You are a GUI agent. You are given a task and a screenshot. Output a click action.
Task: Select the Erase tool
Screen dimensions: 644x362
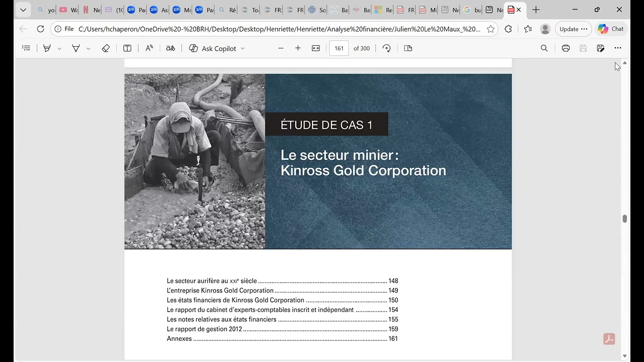point(106,48)
